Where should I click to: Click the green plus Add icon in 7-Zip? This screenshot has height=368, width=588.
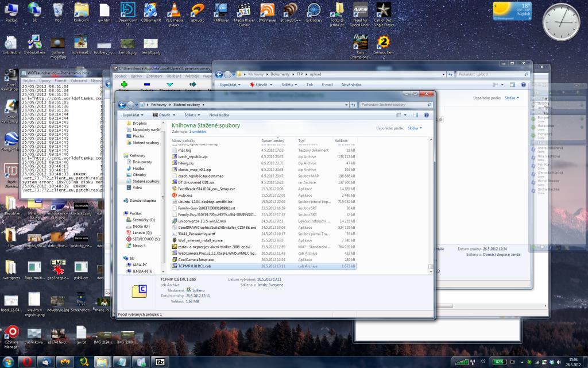(x=124, y=85)
